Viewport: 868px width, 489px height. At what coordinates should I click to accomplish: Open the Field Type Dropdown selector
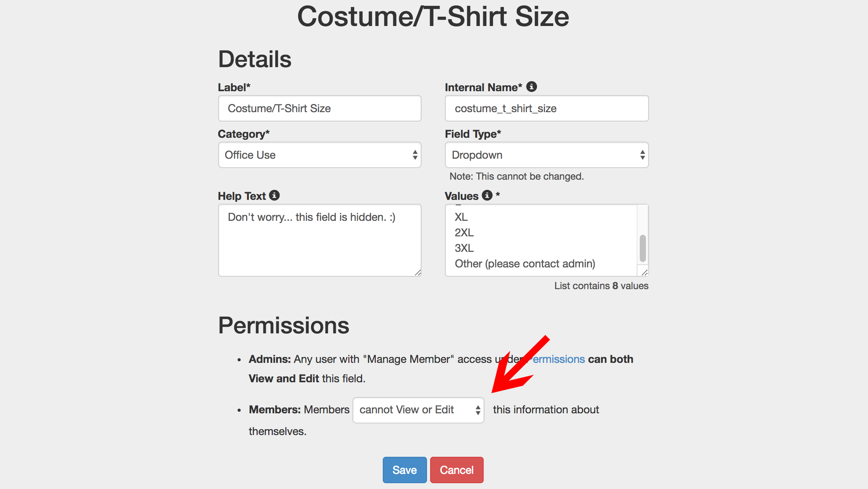(x=547, y=155)
